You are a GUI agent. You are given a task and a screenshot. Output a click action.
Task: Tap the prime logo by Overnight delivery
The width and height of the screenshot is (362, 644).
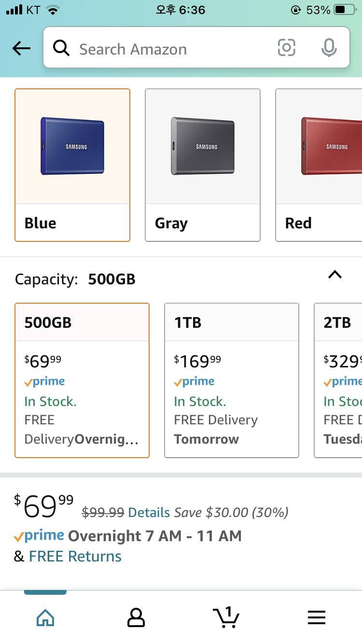39,536
